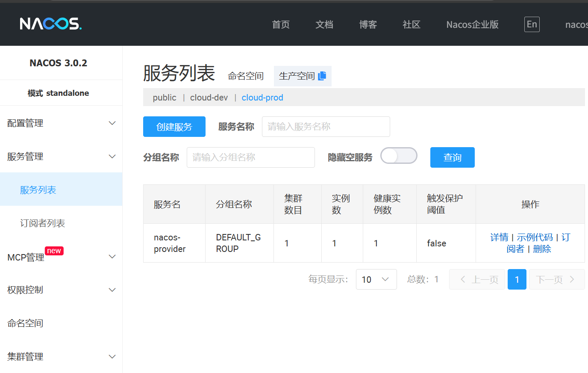
Task: Click the 创建服务 button
Action: (174, 127)
